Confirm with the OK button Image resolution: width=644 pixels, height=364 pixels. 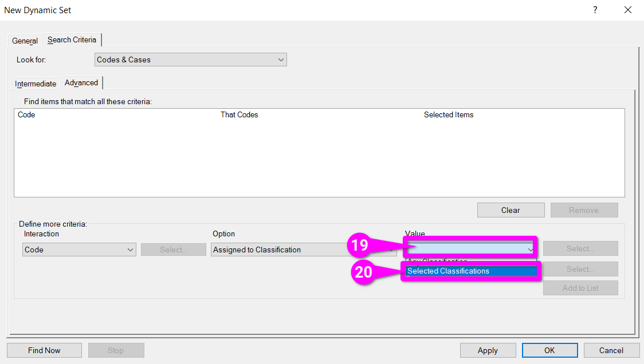coord(549,350)
